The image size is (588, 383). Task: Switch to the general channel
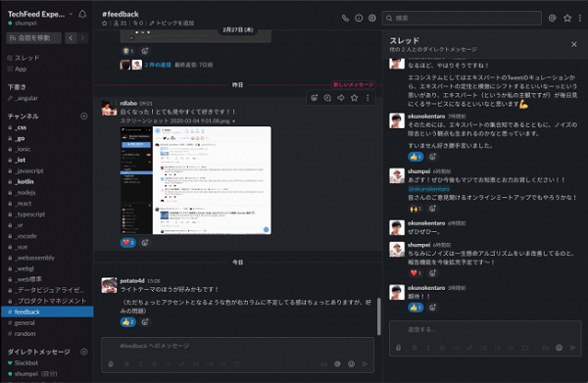point(24,322)
